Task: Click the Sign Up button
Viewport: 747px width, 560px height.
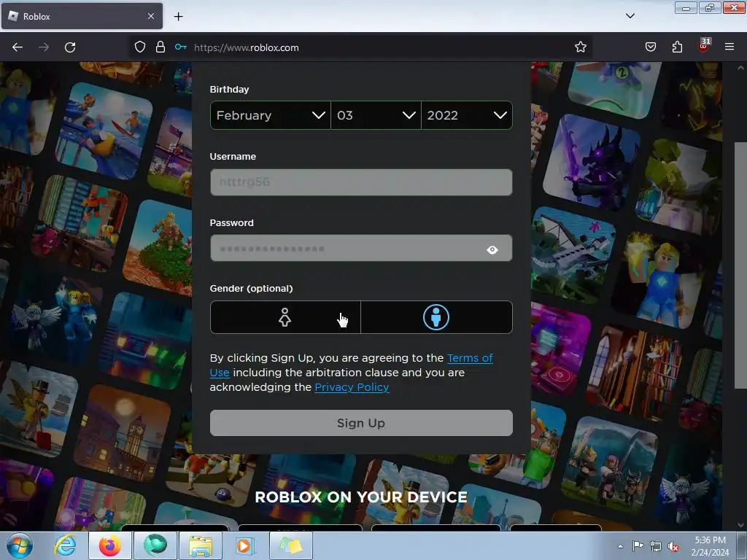Action: pos(361,423)
